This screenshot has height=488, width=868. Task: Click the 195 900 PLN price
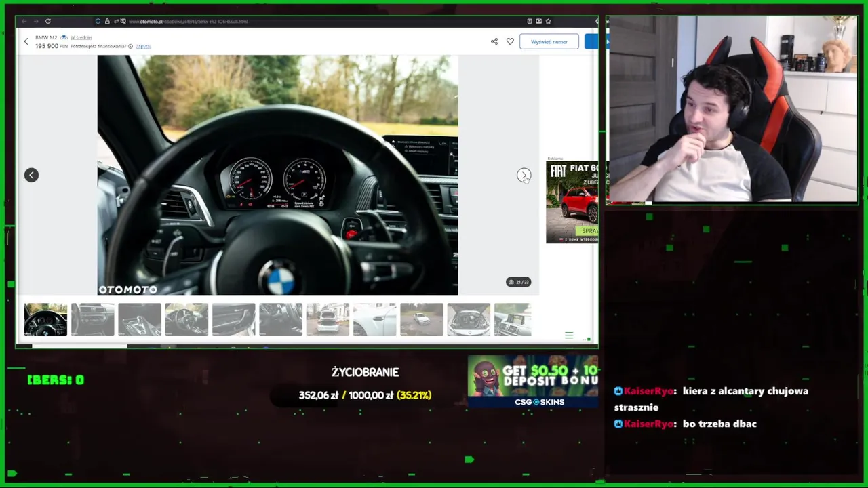point(52,46)
